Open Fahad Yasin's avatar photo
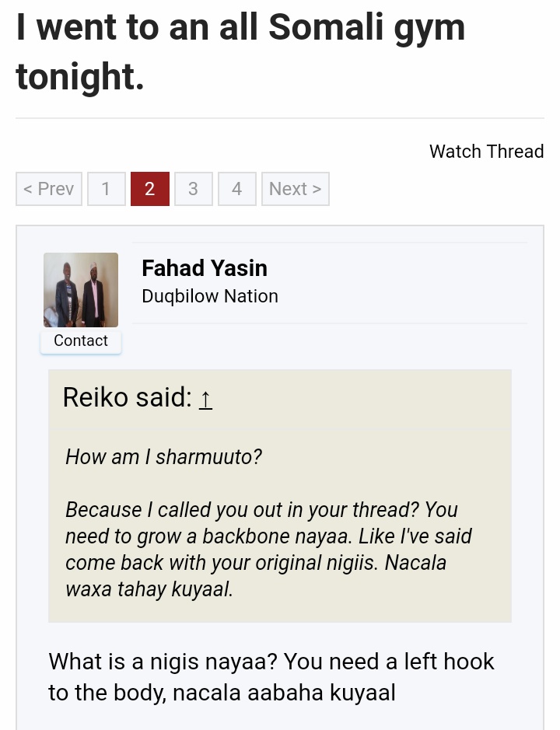560x730 pixels. (81, 290)
